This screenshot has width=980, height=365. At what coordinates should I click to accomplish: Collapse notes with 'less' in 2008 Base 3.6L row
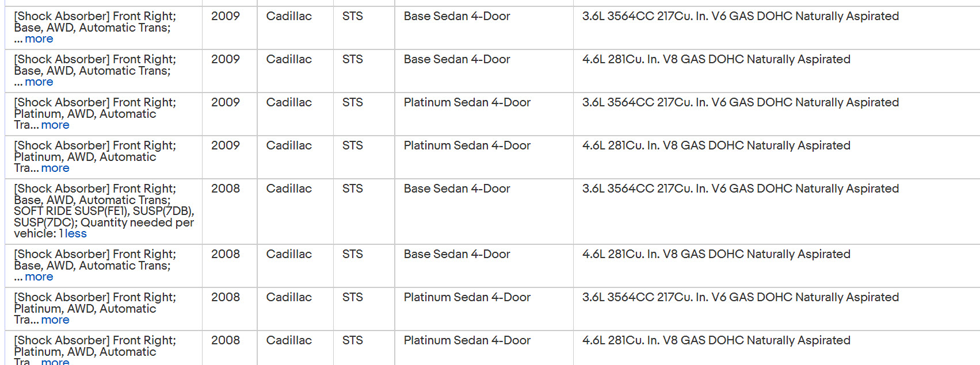point(76,234)
